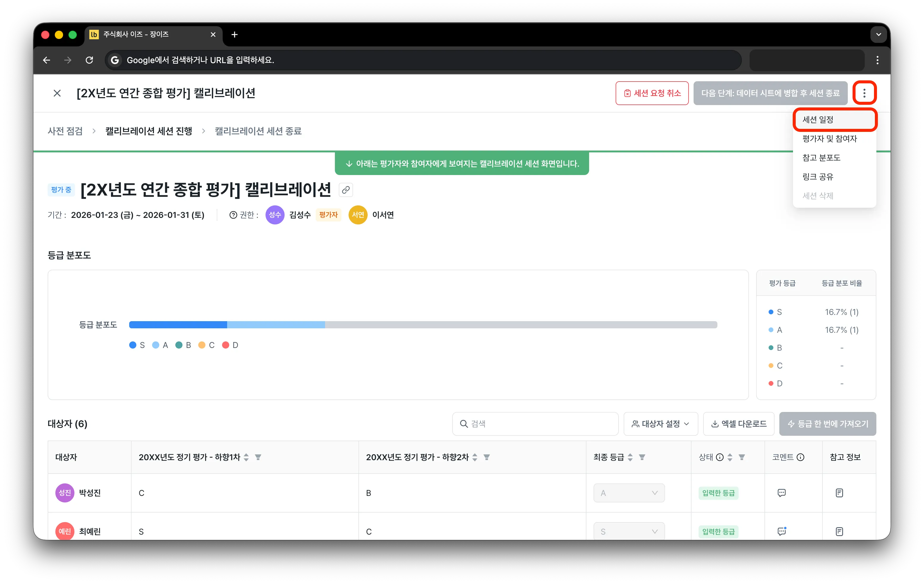The width and height of the screenshot is (924, 584).
Task: Expand the browser tab search chevron
Action: (878, 35)
